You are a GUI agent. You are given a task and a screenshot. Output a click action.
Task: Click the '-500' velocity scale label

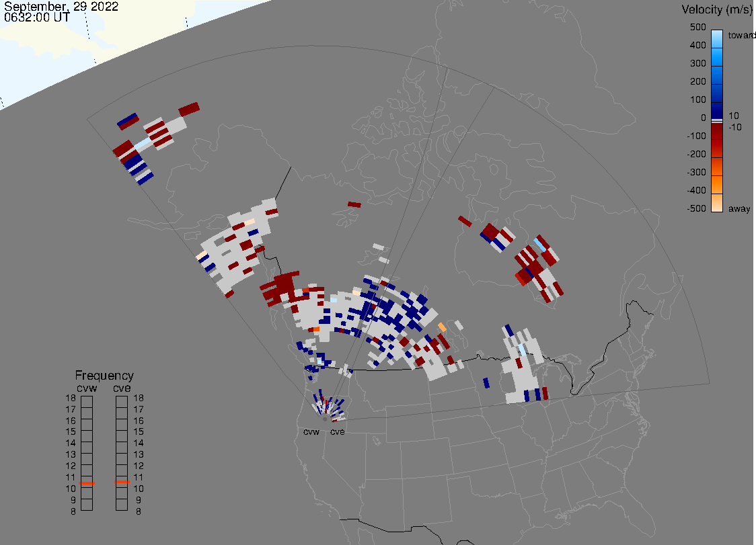pos(697,208)
